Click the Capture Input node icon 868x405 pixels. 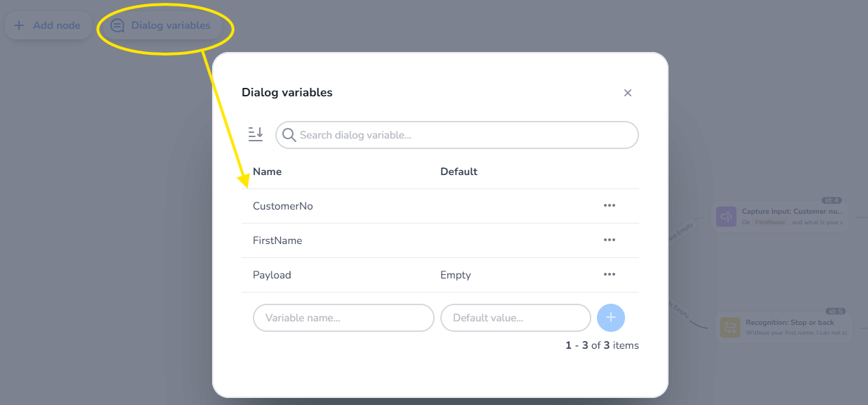[x=726, y=216]
